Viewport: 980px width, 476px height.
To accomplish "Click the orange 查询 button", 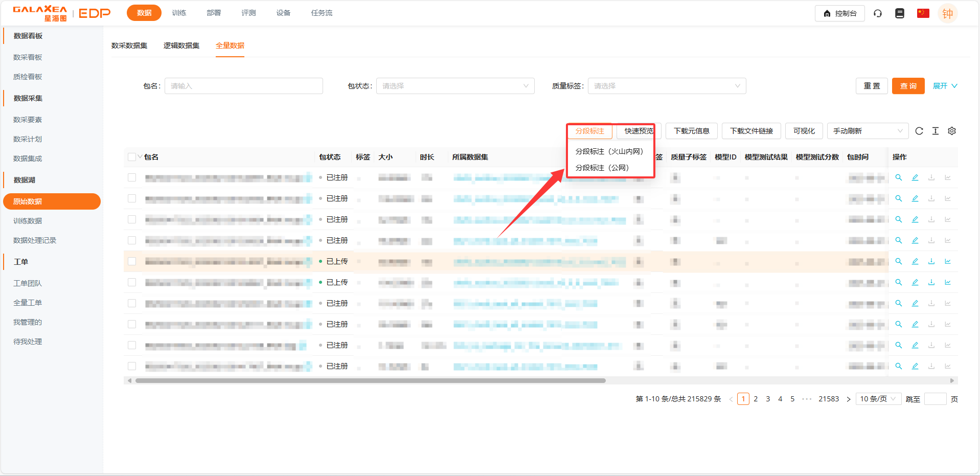I will coord(908,86).
